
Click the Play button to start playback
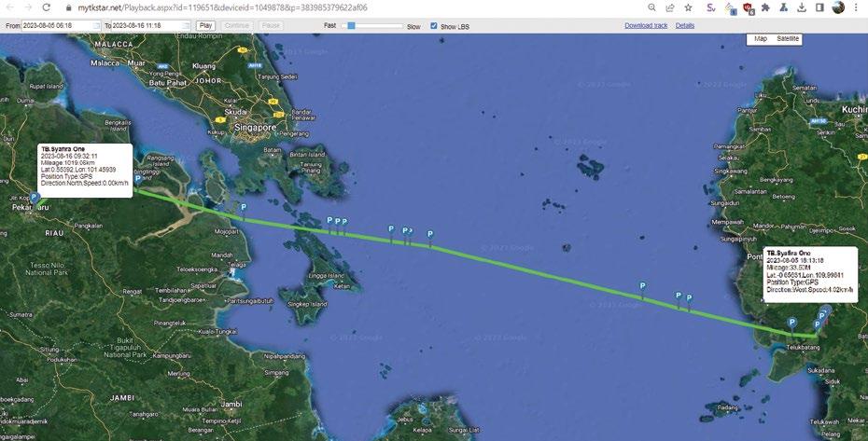(x=205, y=25)
